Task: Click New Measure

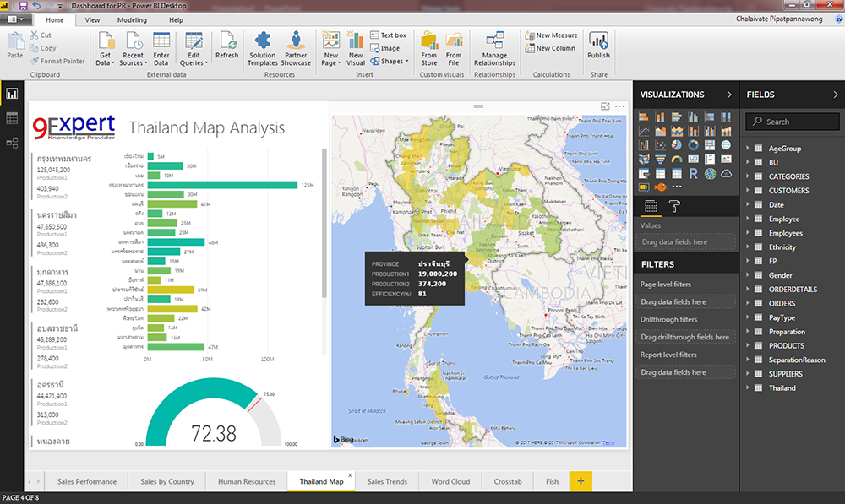Action: click(x=551, y=35)
